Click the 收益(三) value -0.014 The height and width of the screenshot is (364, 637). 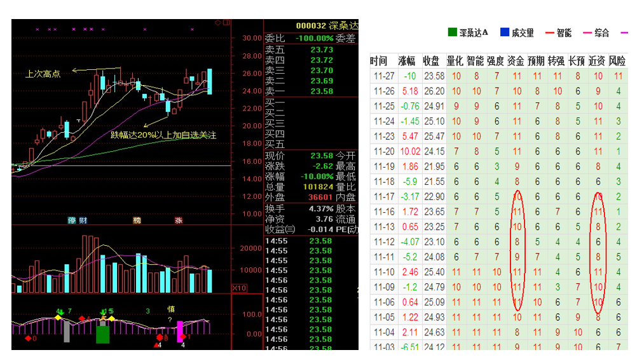(320, 229)
